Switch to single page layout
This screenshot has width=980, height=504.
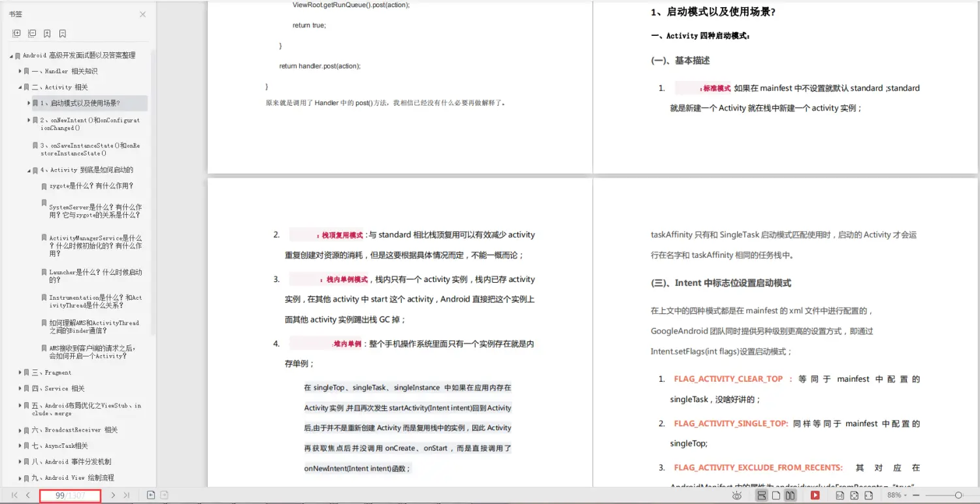pyautogui.click(x=776, y=496)
